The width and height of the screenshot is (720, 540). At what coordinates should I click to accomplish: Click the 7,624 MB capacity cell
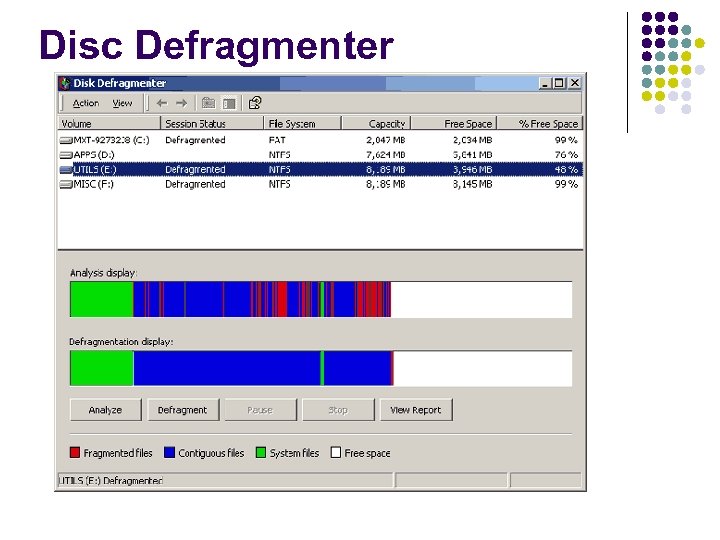(386, 155)
